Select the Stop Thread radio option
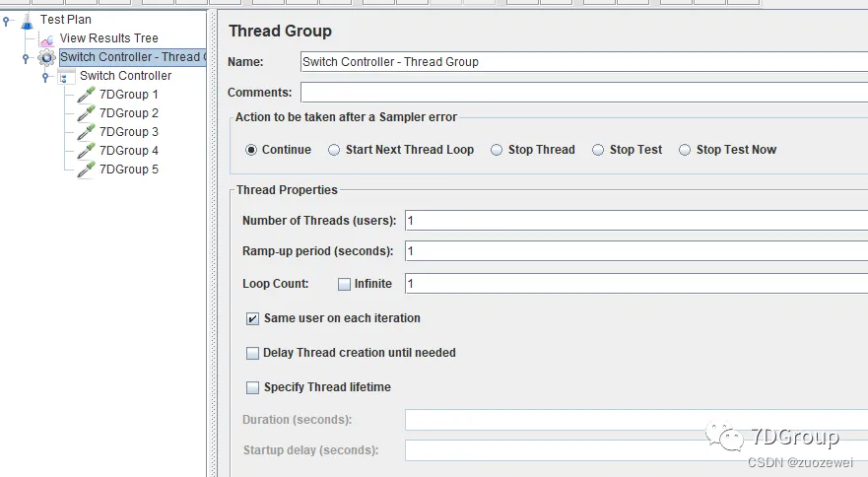This screenshot has width=868, height=477. pos(497,150)
